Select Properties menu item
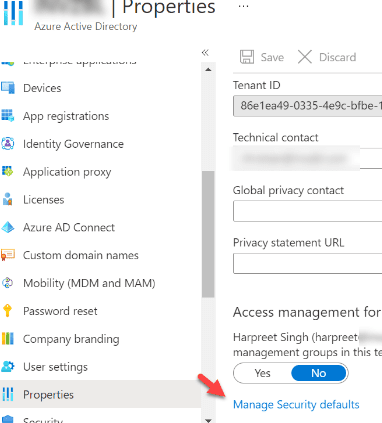Screen dimensions: 382x423 pos(100,394)
